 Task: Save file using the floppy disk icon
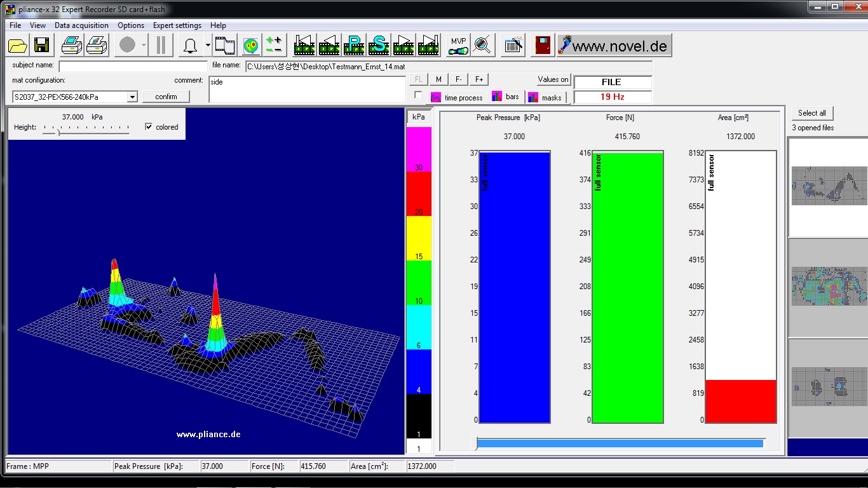coord(42,45)
